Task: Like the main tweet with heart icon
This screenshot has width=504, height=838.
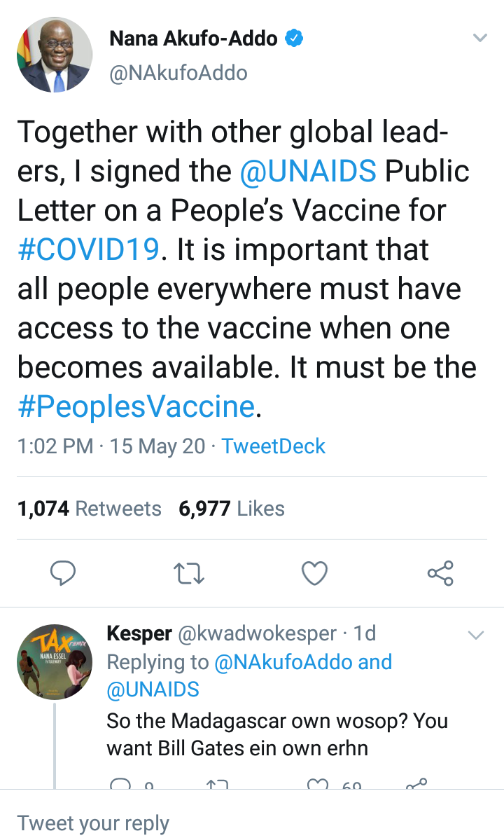Action: pyautogui.click(x=314, y=573)
